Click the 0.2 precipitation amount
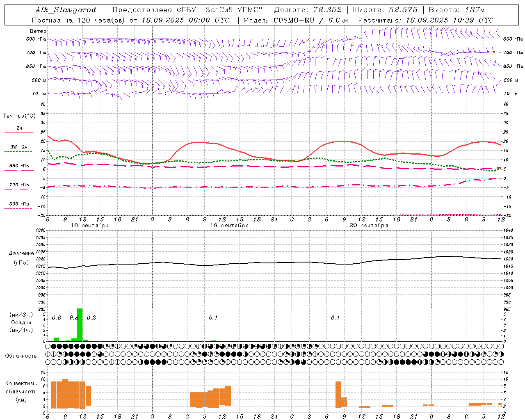525x420 pixels. click(x=91, y=318)
